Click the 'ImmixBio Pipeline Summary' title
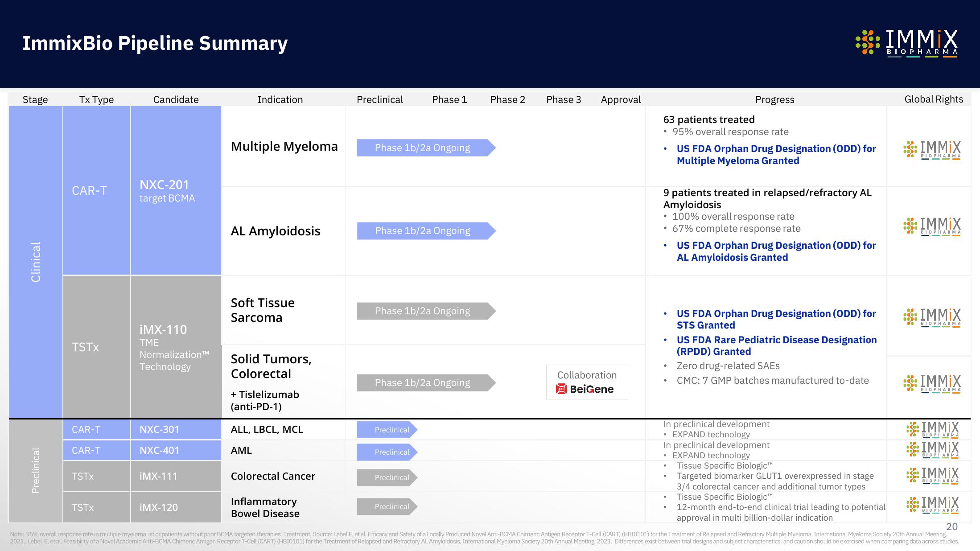Screen dimensions: 980x551 point(155,44)
